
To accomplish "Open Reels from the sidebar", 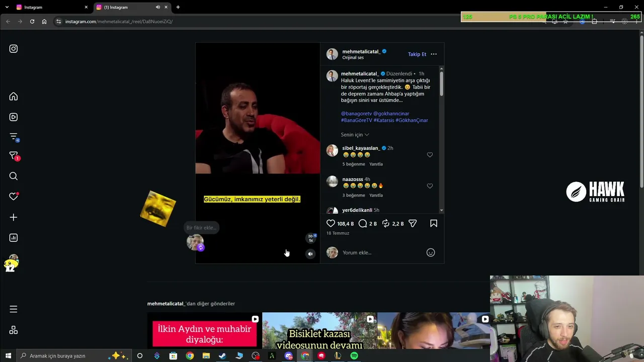I will pyautogui.click(x=14, y=117).
